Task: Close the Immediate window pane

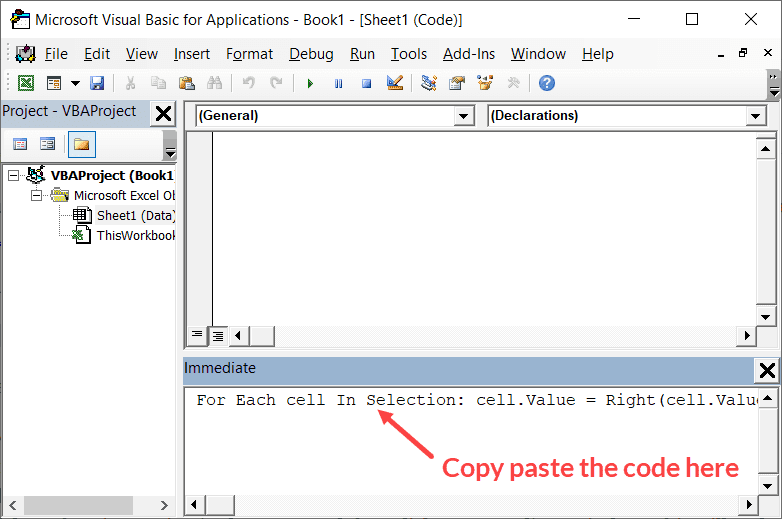Action: 767,371
